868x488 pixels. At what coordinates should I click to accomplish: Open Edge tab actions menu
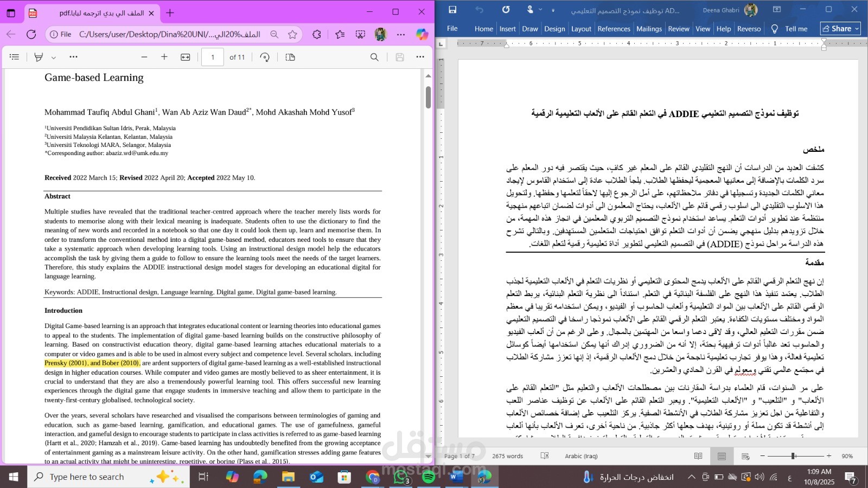click(x=11, y=13)
